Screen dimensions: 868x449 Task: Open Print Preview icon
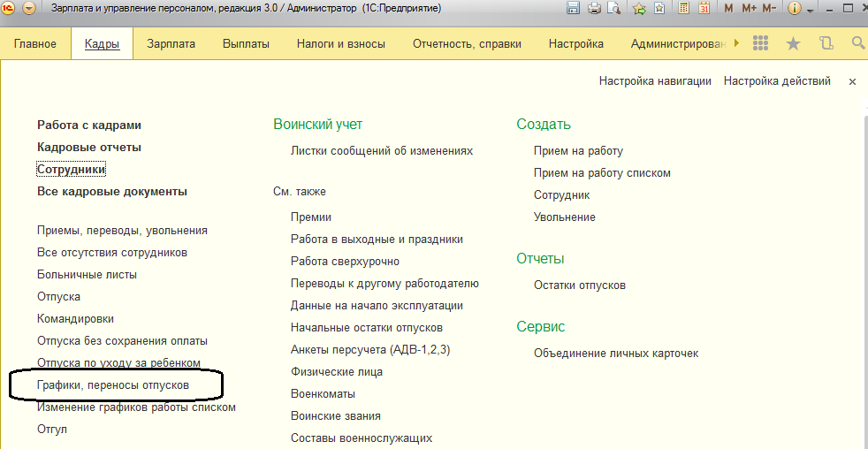click(x=613, y=9)
